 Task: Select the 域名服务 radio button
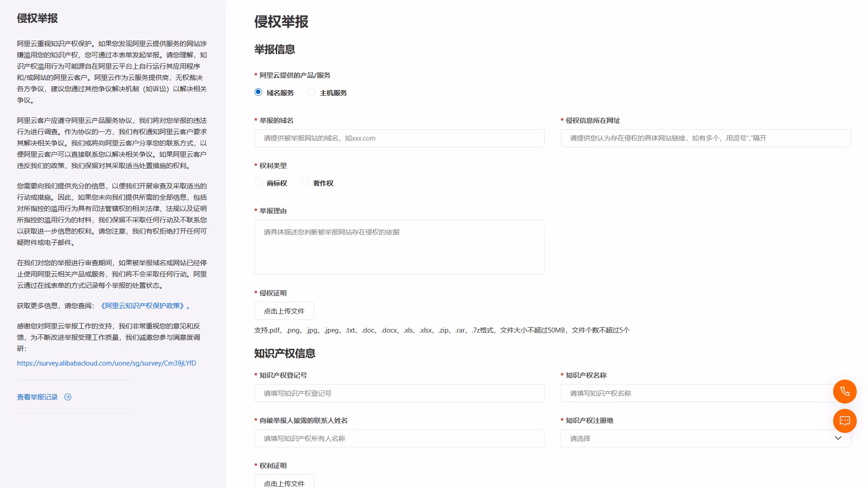[x=258, y=92]
